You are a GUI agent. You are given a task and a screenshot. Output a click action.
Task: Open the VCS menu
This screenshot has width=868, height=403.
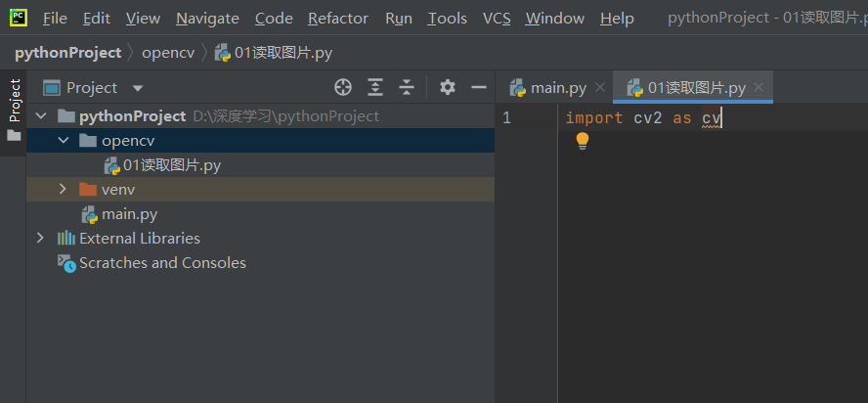[497, 19]
